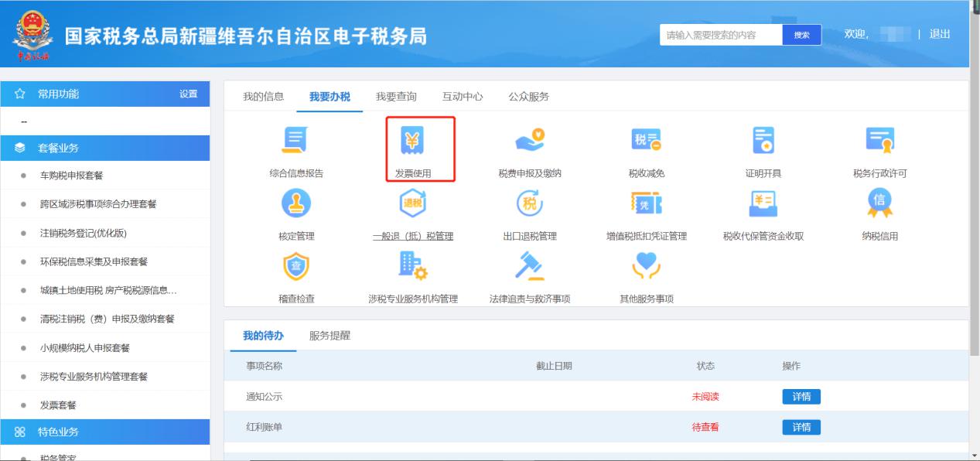Screen dimensions: 980x461
Task: Switch to 服务提醒 tab
Action: coord(330,336)
